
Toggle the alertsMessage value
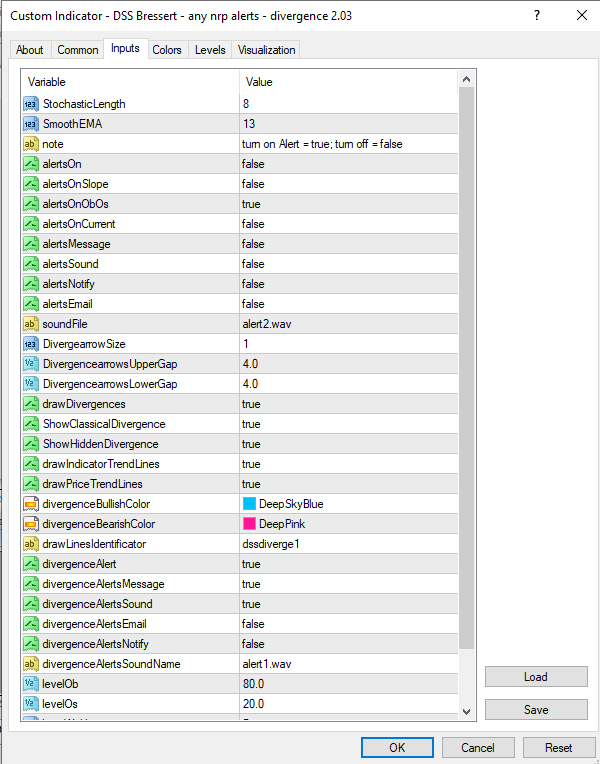coord(348,244)
